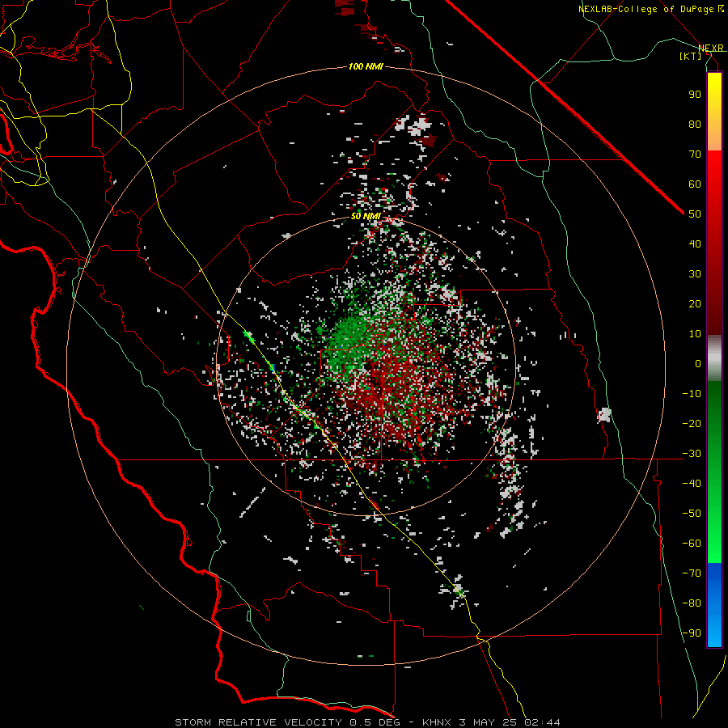
Task: Click the 50 value on velocity scale
Action: coord(695,214)
